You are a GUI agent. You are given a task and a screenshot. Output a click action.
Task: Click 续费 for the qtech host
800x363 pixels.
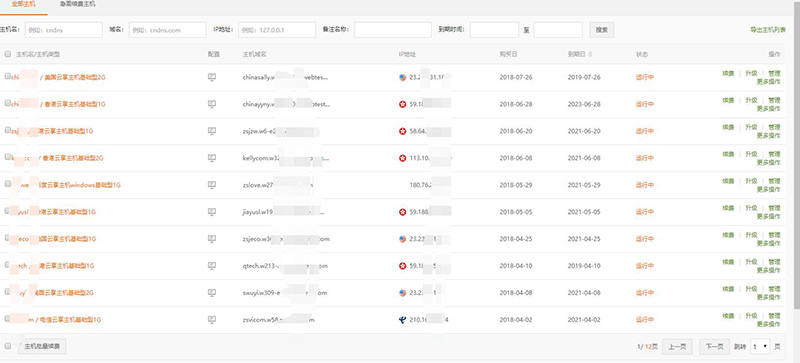728,262
